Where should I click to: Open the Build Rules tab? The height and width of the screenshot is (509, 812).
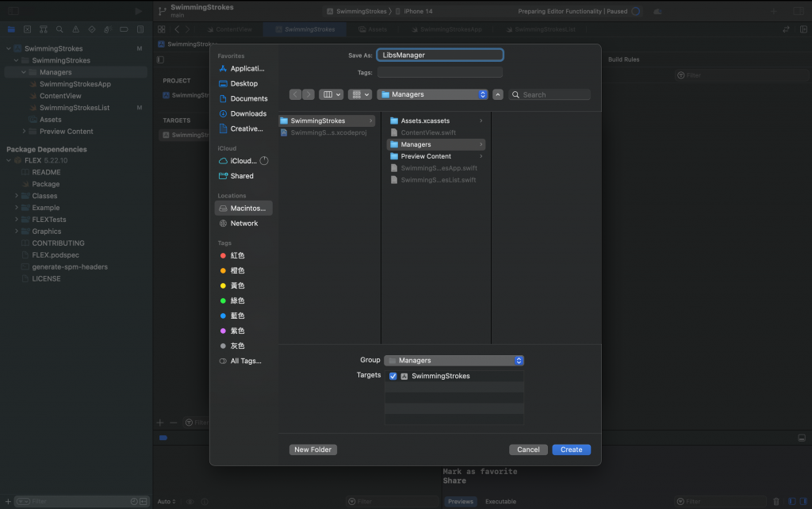tap(623, 59)
